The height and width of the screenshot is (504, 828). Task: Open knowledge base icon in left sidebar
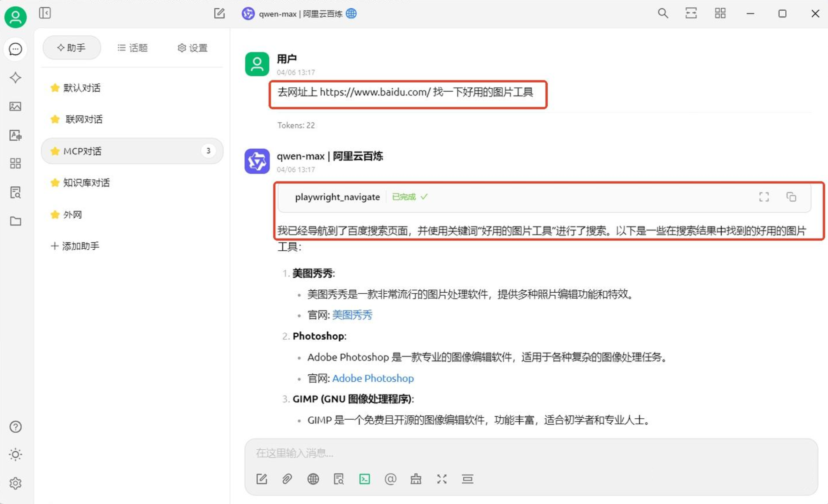pos(15,192)
